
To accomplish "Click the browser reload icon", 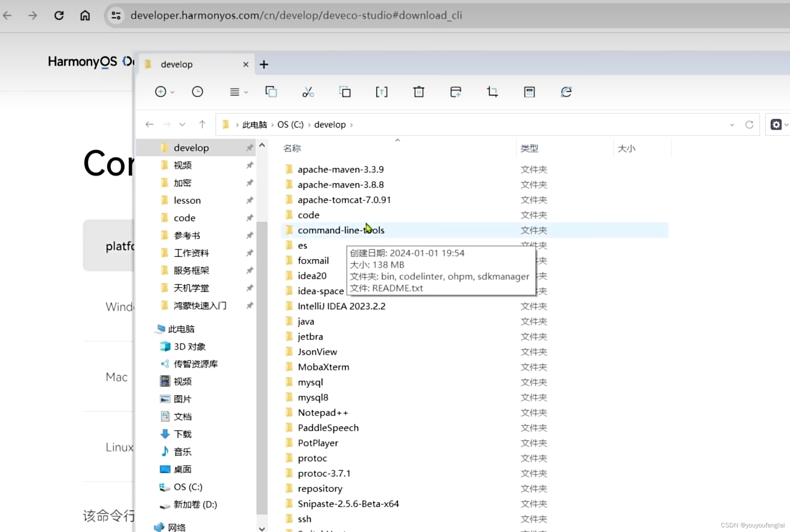I will [59, 15].
